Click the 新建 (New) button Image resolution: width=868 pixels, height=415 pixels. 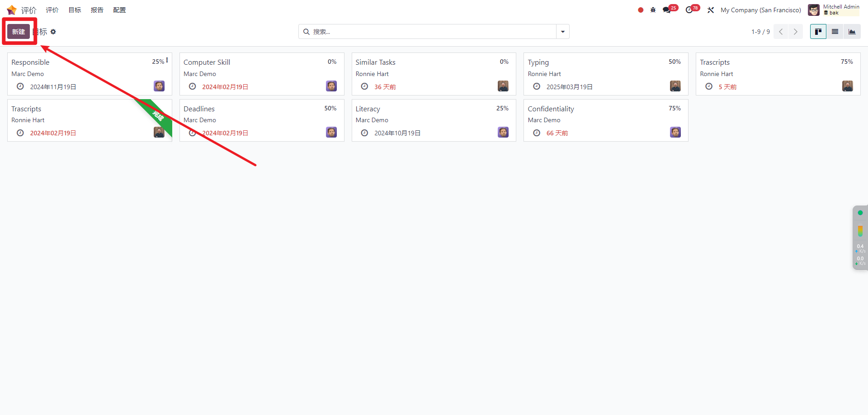[x=19, y=32]
